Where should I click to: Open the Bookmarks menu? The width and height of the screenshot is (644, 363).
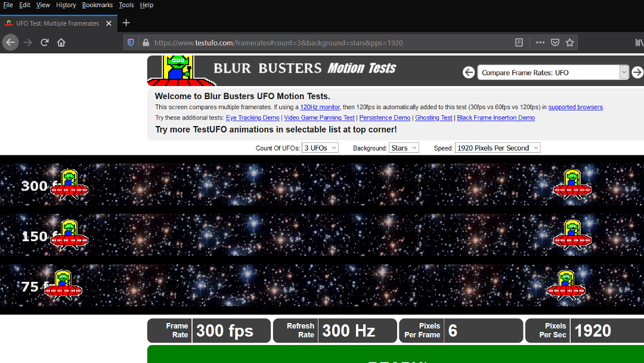pyautogui.click(x=97, y=5)
